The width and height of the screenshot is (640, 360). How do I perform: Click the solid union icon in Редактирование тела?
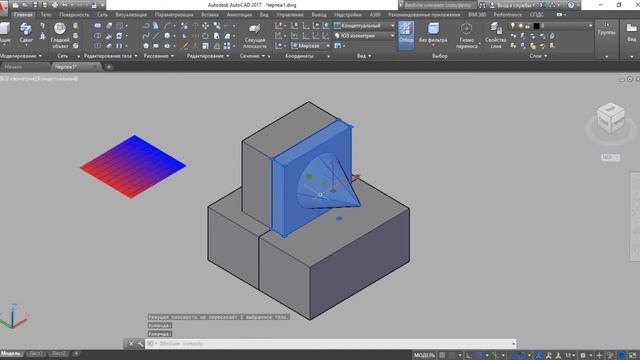point(98,26)
